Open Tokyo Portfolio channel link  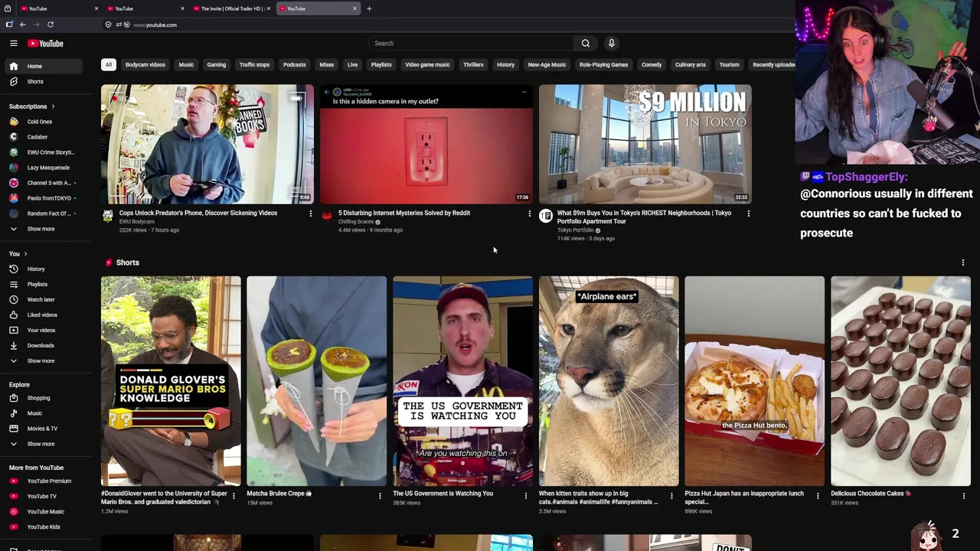(576, 230)
